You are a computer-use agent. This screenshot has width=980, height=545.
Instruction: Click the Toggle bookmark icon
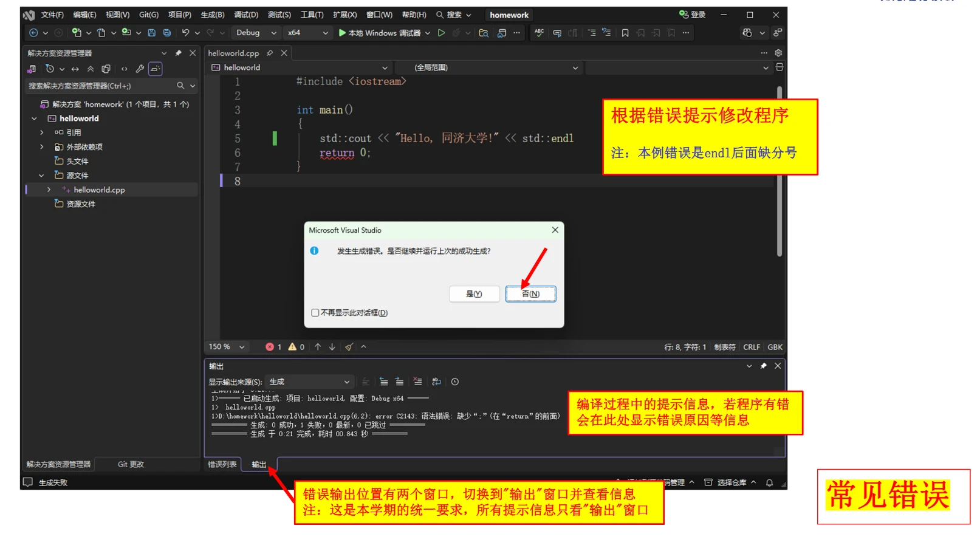click(625, 33)
